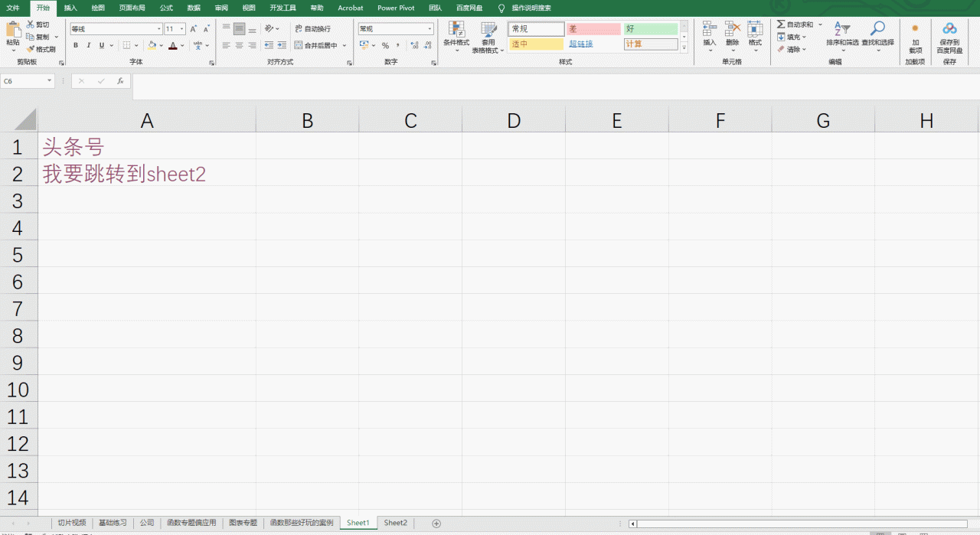Open Find and Select (查找和选择)

[x=877, y=36]
